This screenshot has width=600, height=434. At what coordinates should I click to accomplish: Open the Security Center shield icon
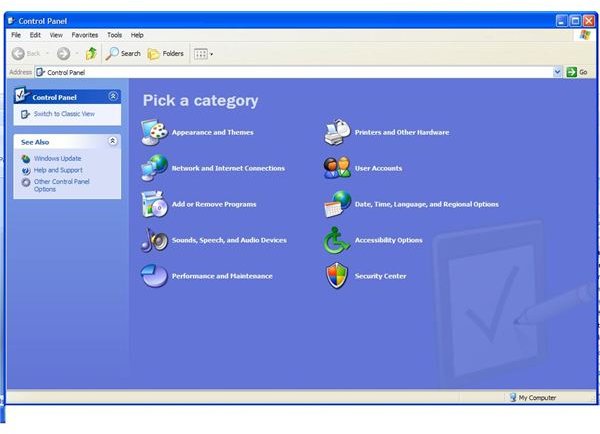click(337, 276)
